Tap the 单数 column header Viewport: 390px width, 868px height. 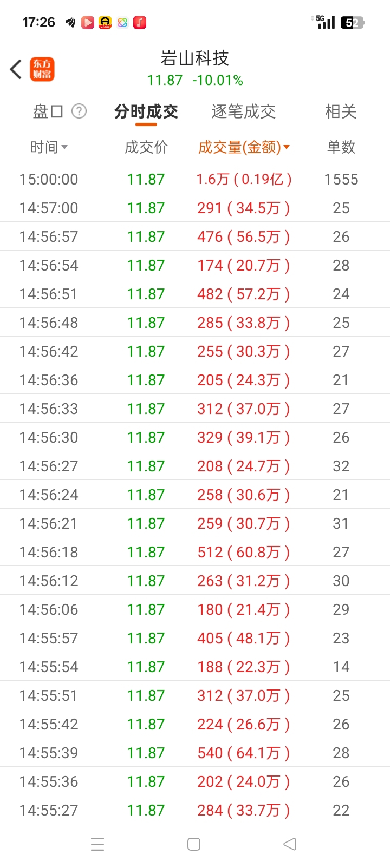pyautogui.click(x=341, y=147)
